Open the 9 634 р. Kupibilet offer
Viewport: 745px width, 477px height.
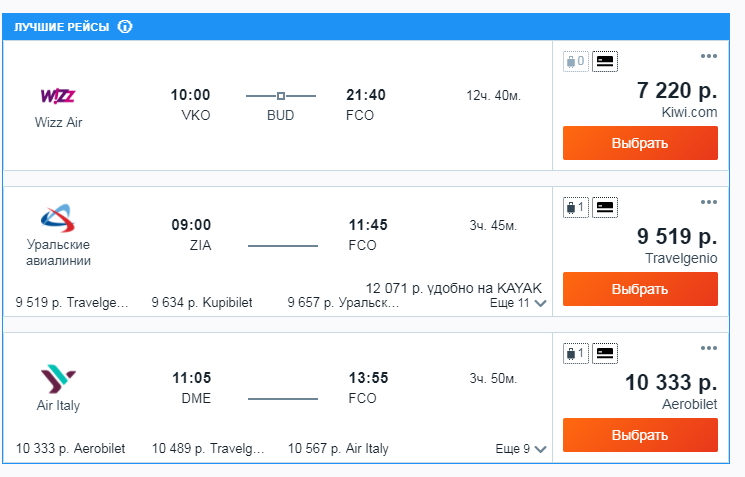[202, 303]
